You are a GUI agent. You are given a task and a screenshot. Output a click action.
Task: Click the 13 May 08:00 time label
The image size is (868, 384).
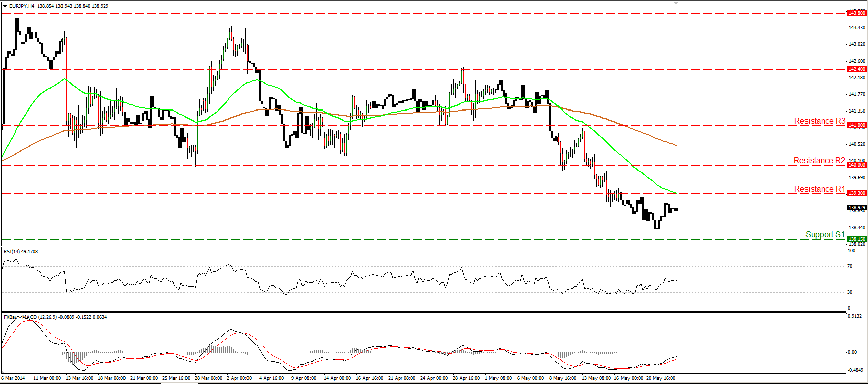[x=596, y=378]
